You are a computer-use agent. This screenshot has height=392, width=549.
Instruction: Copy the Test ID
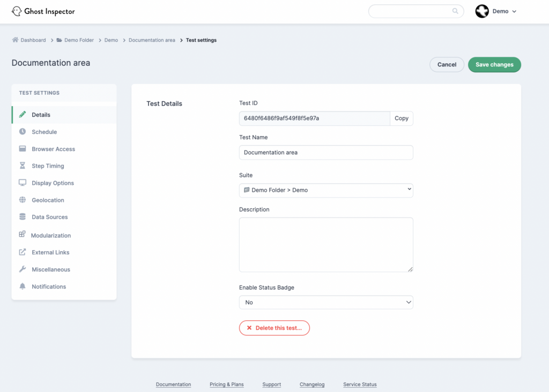pyautogui.click(x=401, y=118)
